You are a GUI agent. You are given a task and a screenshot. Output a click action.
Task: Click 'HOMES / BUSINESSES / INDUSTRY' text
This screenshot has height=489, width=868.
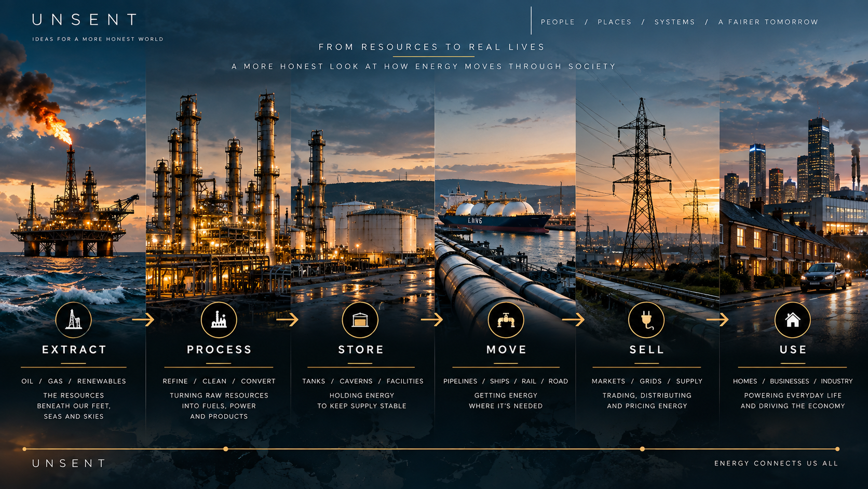click(x=793, y=381)
